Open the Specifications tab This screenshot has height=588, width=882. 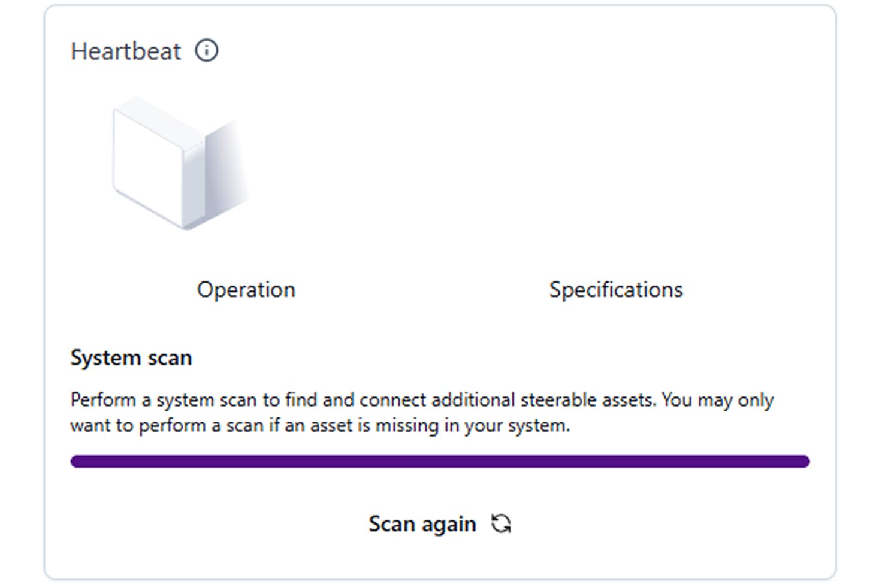(x=616, y=290)
